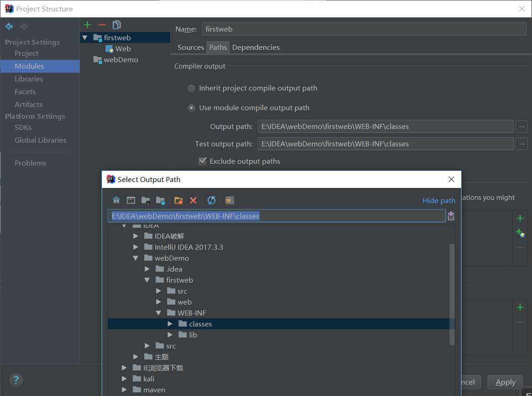Expand the IDEA破解 folder
532x396 pixels.
click(x=136, y=236)
